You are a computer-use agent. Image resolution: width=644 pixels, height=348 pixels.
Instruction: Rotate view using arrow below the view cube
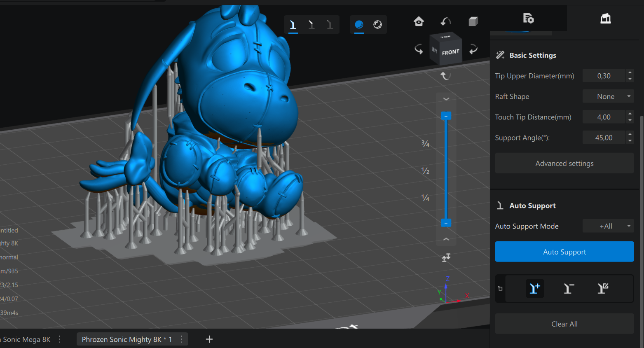(446, 76)
